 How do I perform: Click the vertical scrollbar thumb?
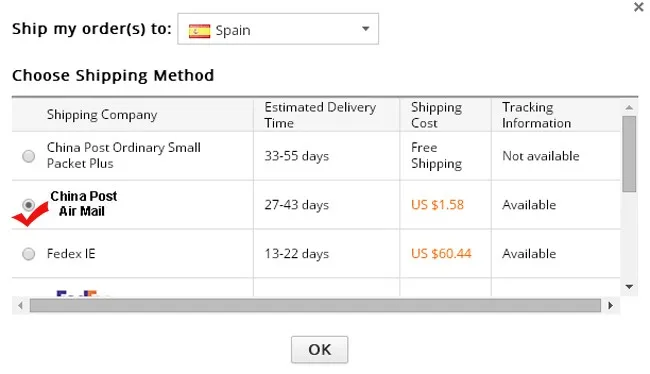[x=629, y=154]
